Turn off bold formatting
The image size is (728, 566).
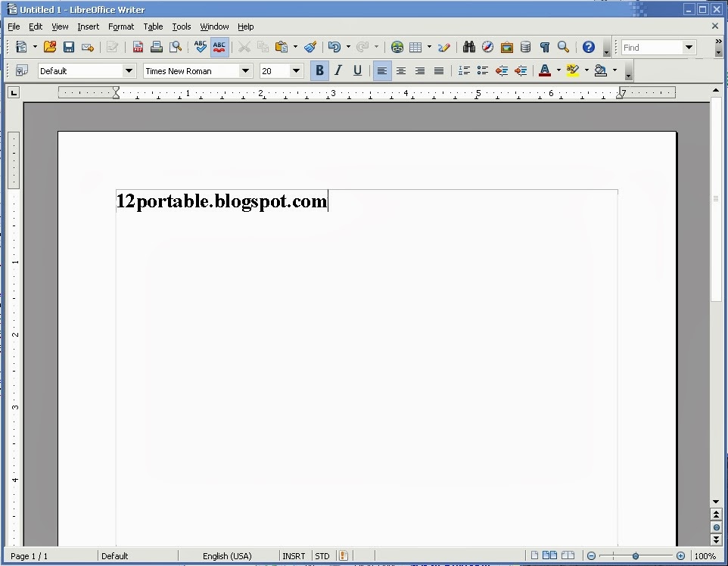click(x=319, y=70)
